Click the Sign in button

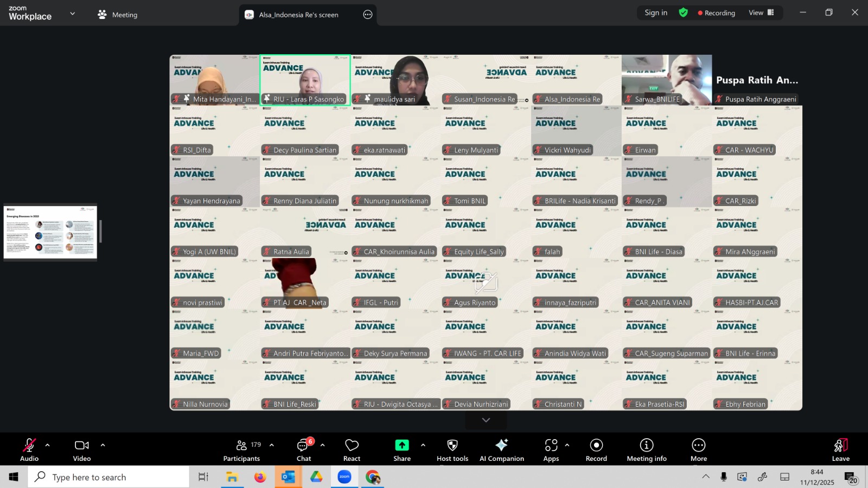(x=656, y=13)
